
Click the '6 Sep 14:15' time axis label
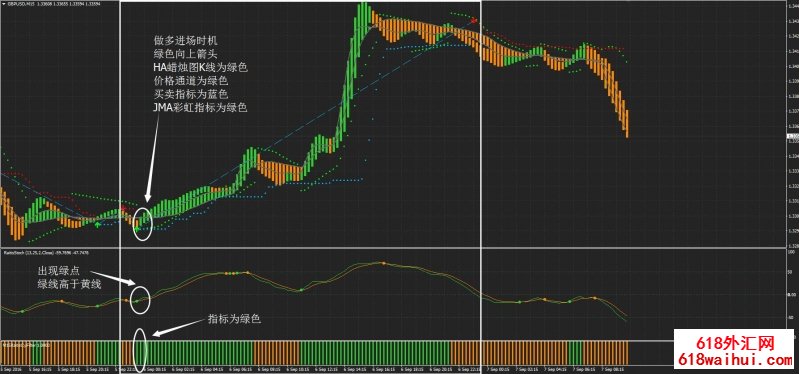355,369
